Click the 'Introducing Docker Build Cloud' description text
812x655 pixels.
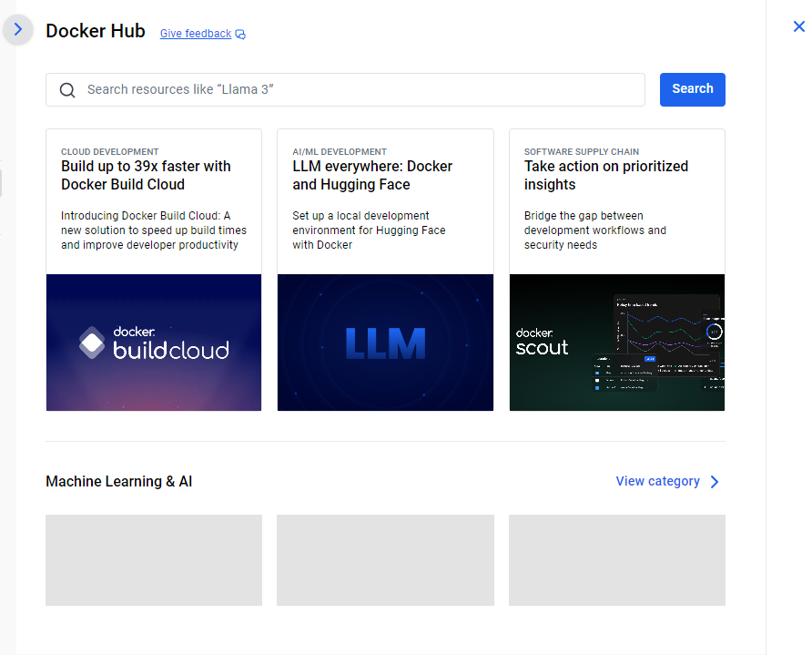pyautogui.click(x=154, y=230)
